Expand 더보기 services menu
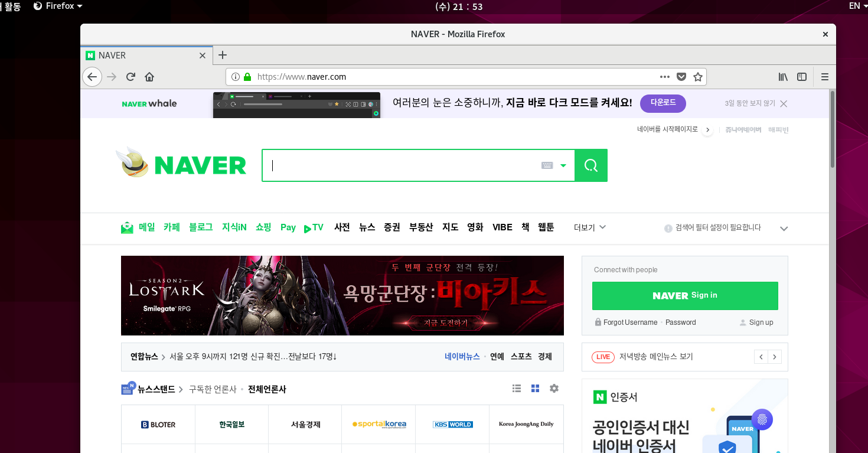Image resolution: width=868 pixels, height=453 pixels. [590, 227]
